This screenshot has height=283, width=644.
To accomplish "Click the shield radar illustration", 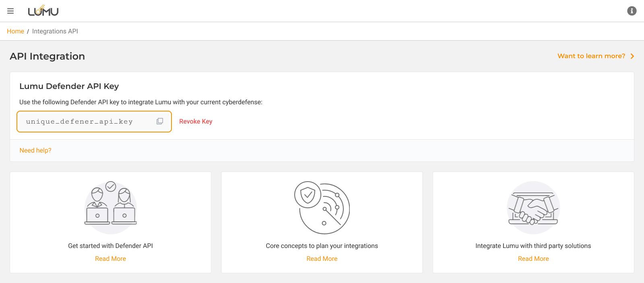I will click(322, 207).
